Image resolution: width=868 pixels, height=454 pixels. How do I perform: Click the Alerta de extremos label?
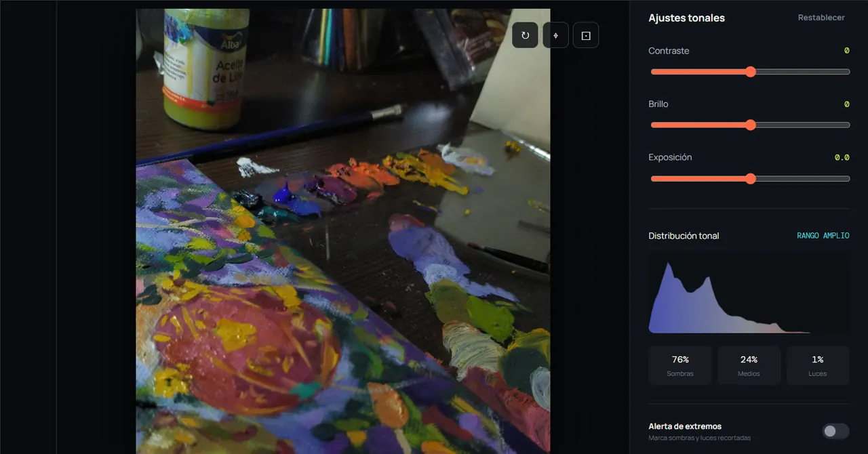point(685,426)
